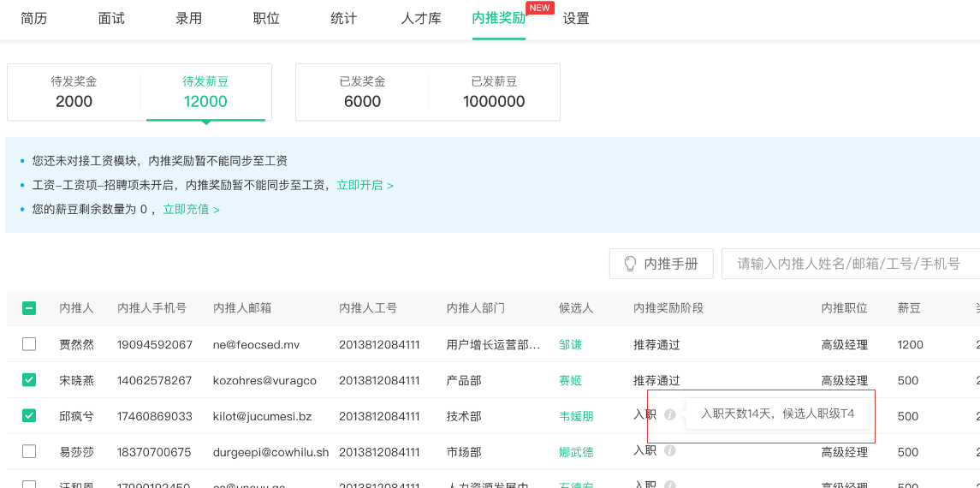980x488 pixels.
Task: Click the 立即开启 link
Action: pos(365,185)
